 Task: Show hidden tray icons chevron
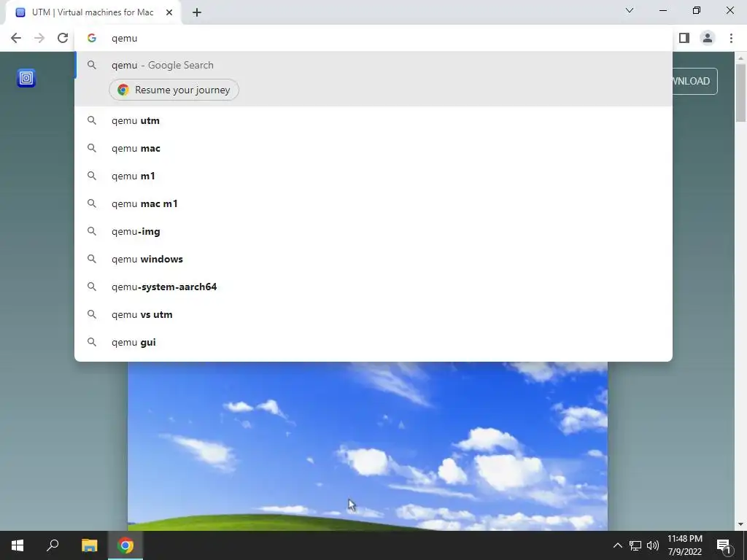pyautogui.click(x=617, y=545)
